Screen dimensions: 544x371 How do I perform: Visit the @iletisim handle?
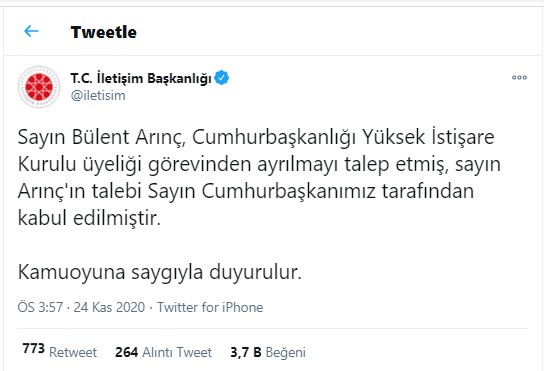point(98,95)
